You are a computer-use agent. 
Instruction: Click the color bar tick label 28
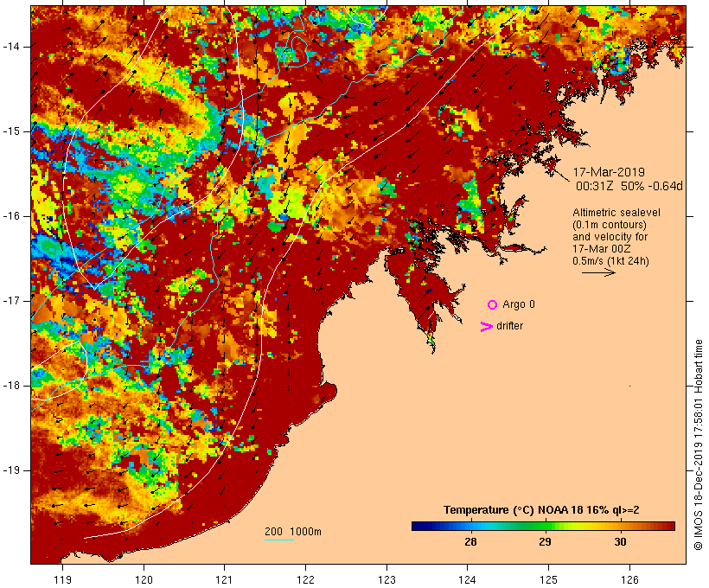pyautogui.click(x=470, y=542)
